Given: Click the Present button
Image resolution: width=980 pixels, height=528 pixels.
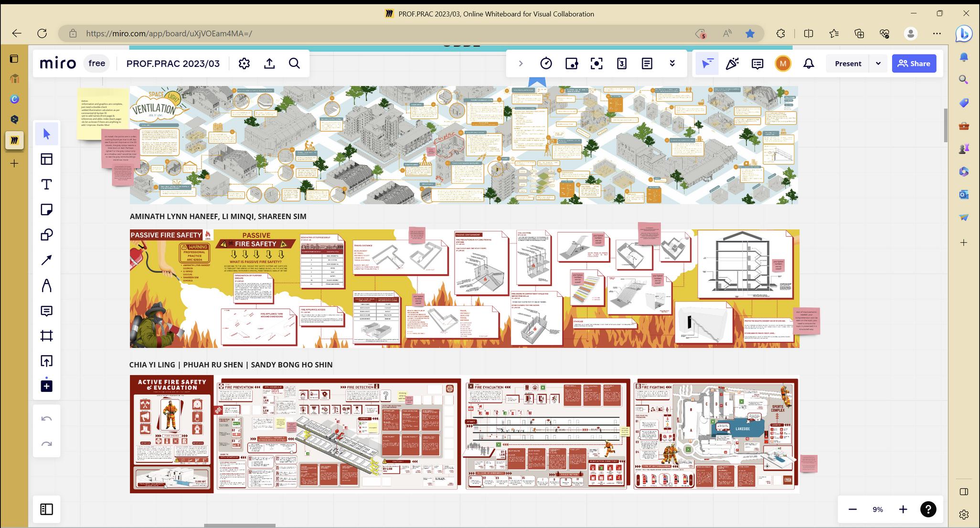Looking at the screenshot, I should pos(848,64).
